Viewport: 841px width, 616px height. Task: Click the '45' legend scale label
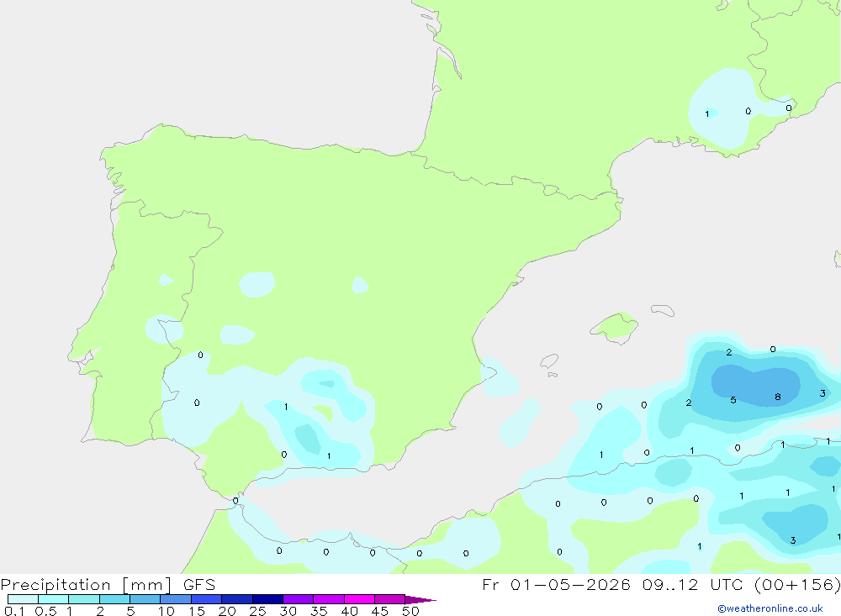380,611
